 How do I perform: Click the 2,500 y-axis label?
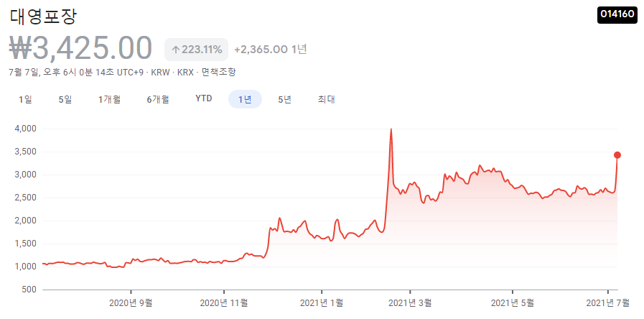[x=26, y=198]
